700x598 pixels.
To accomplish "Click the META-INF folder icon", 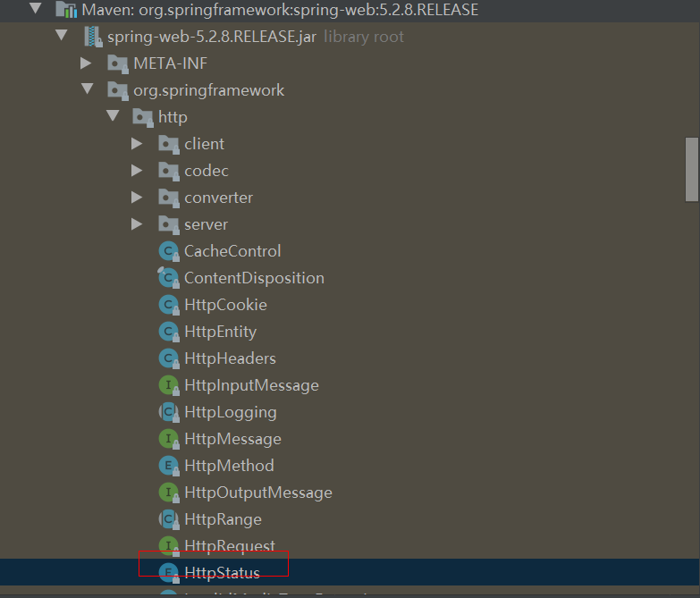I will [118, 63].
